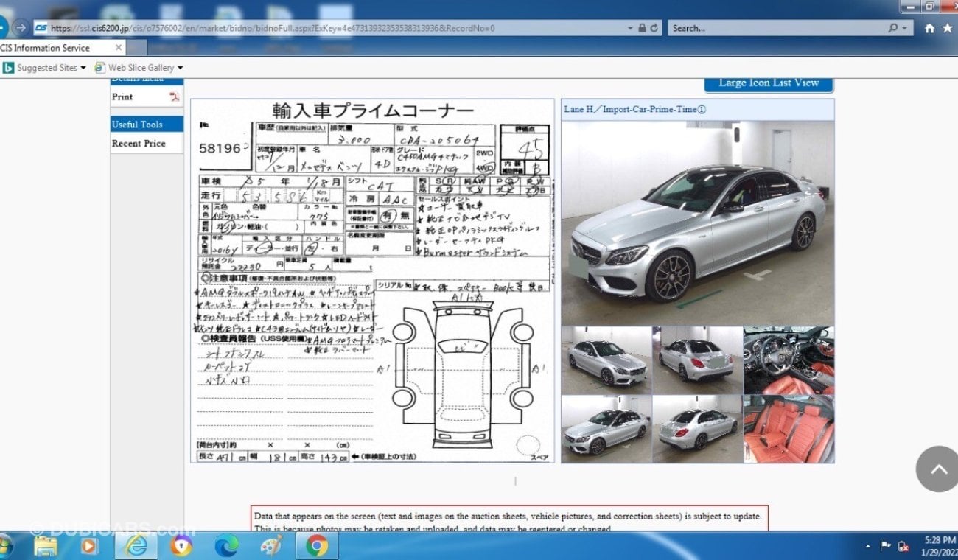The height and width of the screenshot is (560, 958).
Task: Click the security lock icon in address bar
Action: coord(642,28)
